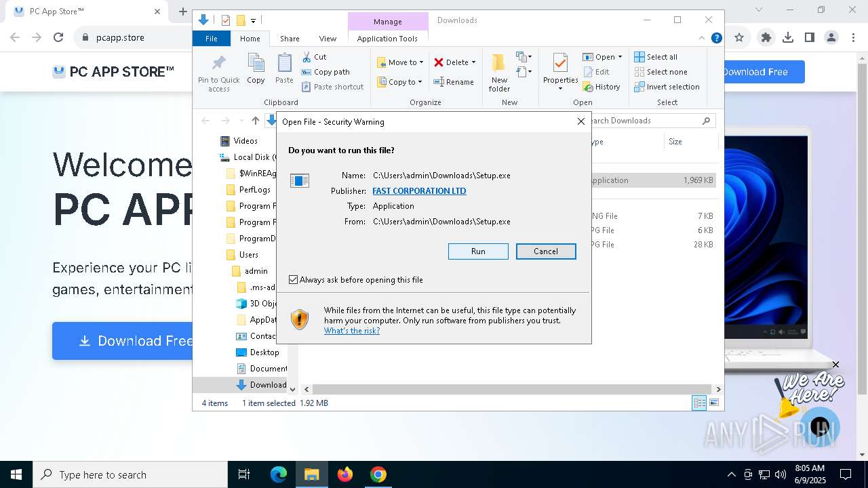The height and width of the screenshot is (488, 868).
Task: Open the Application Tools tab
Action: (x=387, y=39)
